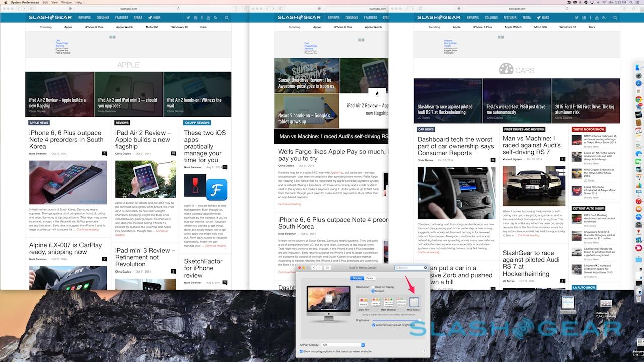Open AirPlay Display dropdown
The height and width of the screenshot is (362, 644).
pyautogui.click(x=343, y=345)
